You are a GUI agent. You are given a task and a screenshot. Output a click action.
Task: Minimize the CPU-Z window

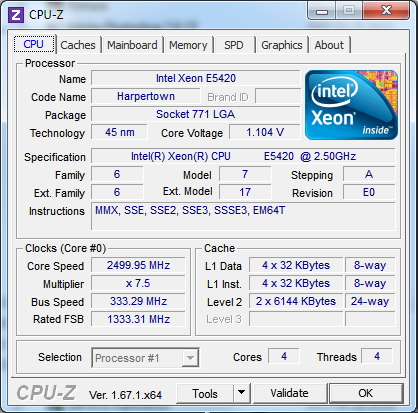(x=321, y=11)
